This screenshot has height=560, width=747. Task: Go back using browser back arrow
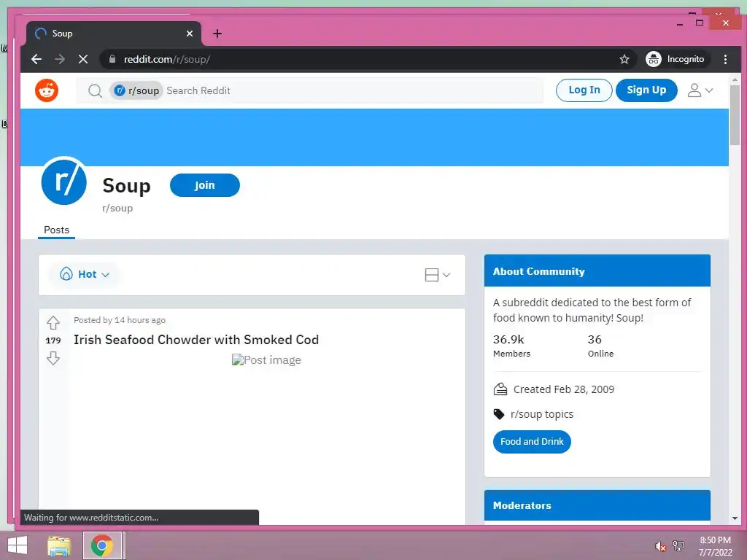point(36,59)
